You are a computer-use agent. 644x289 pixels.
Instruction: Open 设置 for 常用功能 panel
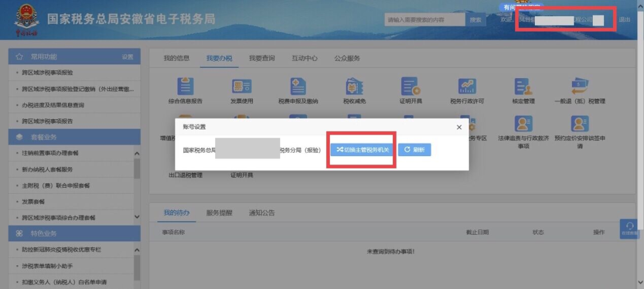(128, 57)
